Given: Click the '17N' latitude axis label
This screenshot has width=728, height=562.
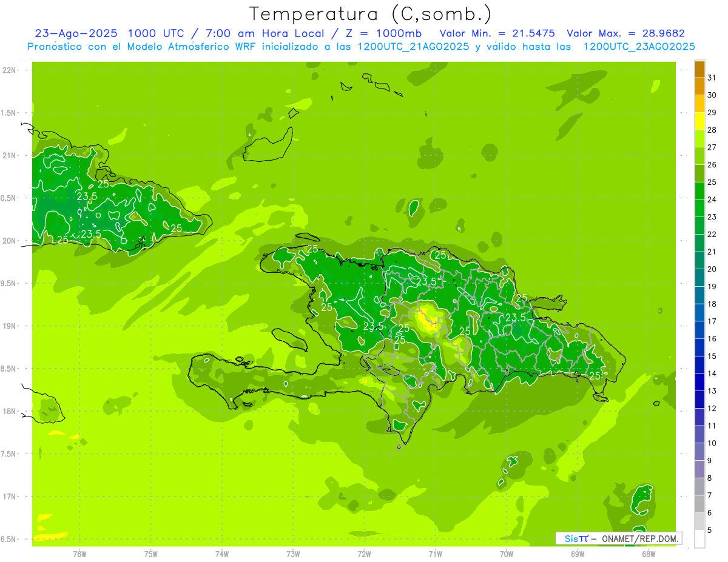Looking at the screenshot, I should pos(9,497).
